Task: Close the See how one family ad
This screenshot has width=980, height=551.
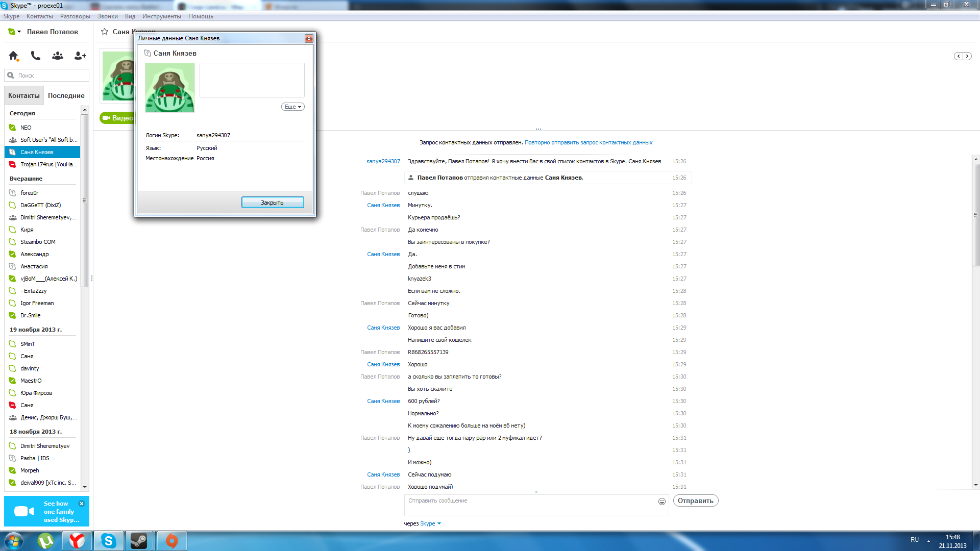Action: (x=82, y=504)
